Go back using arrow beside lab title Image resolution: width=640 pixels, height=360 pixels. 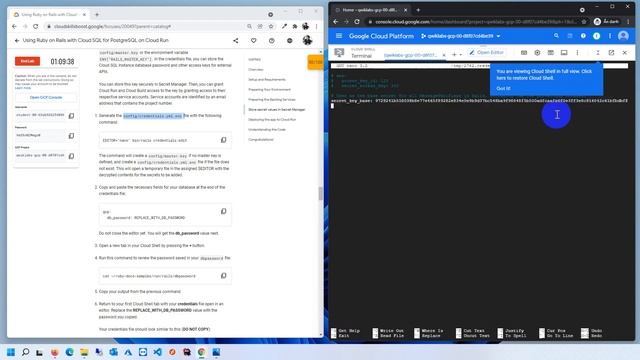(x=17, y=40)
